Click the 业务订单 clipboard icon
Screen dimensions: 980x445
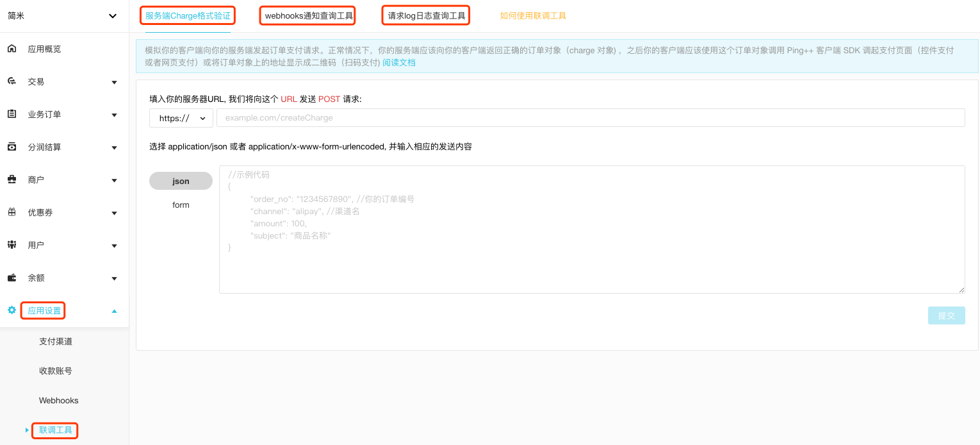point(12,114)
